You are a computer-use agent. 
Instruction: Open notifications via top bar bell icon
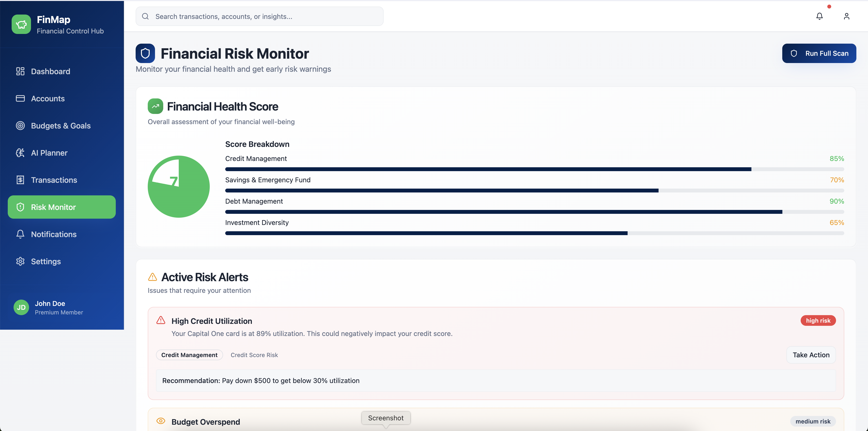coord(820,16)
